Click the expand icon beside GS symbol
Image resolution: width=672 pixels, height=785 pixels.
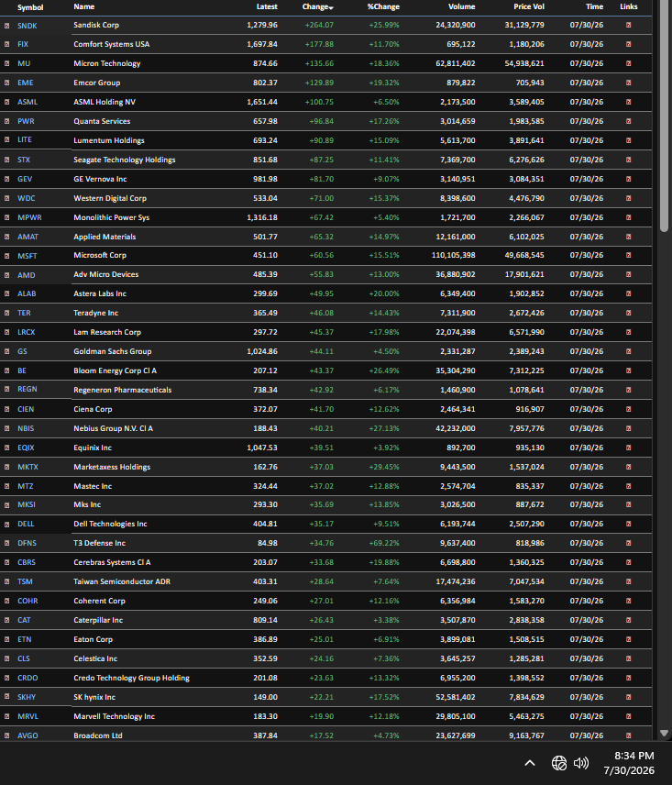7,351
